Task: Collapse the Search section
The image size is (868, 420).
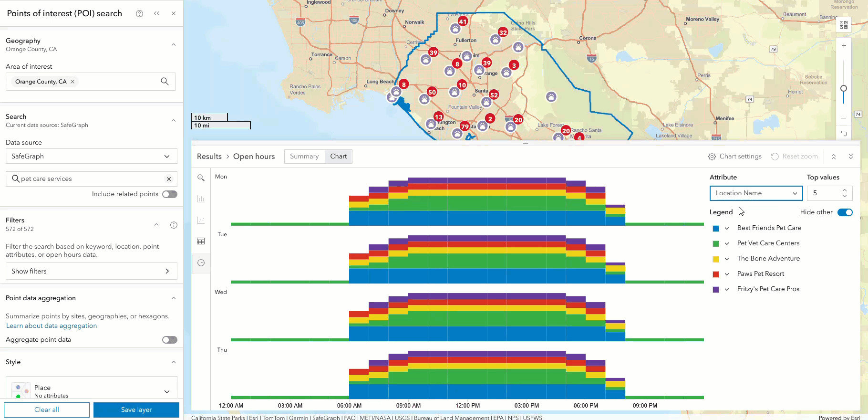Action: (x=174, y=121)
